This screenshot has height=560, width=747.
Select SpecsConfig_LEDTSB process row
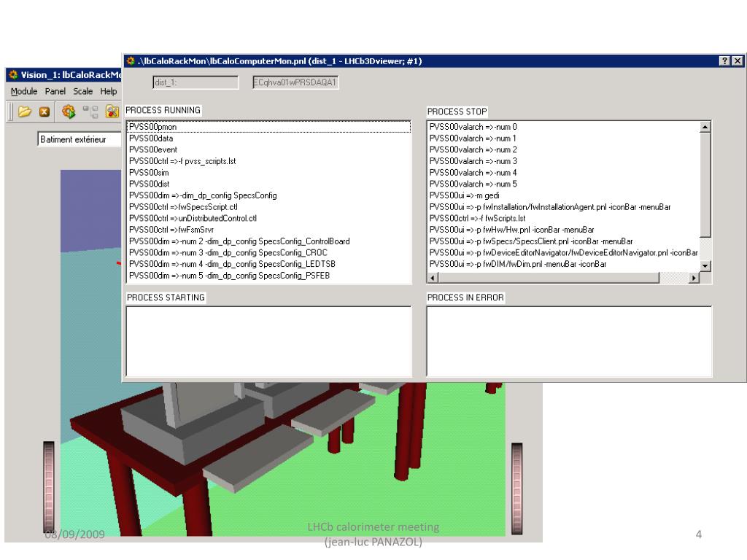click(269, 264)
